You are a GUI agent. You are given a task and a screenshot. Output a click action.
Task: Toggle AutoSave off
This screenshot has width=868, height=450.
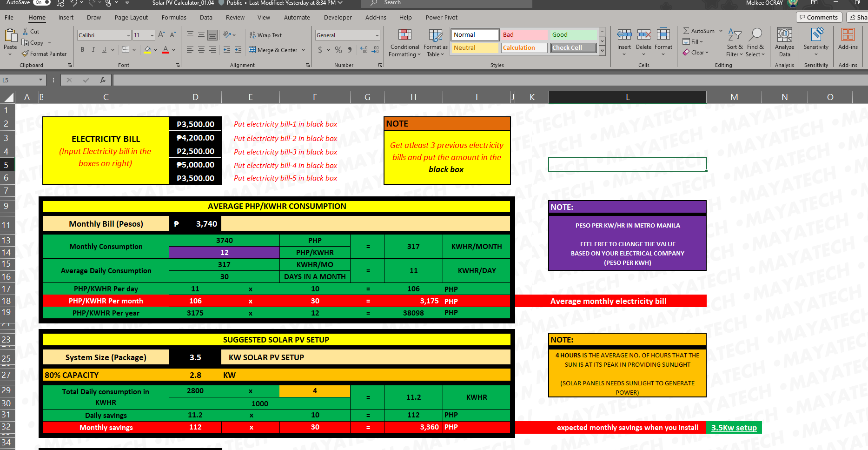point(41,2)
